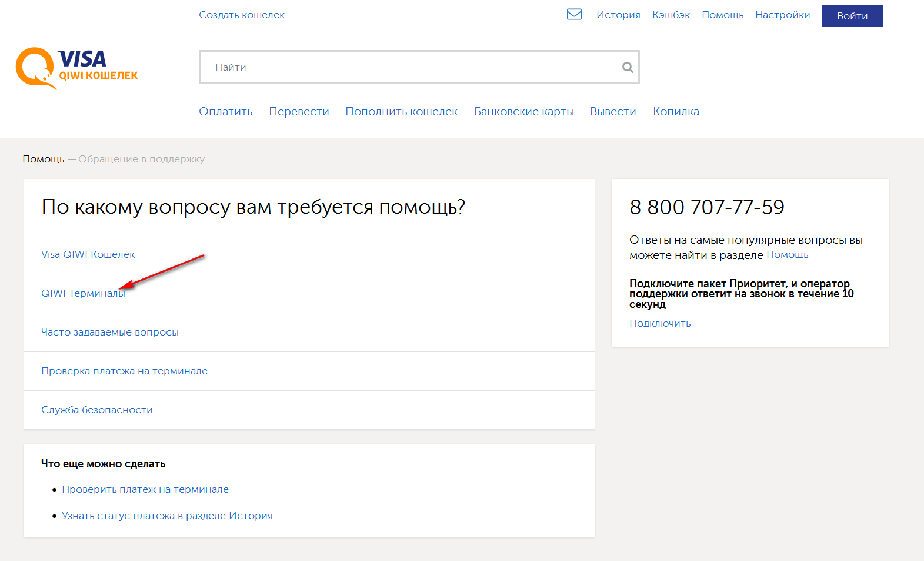Viewport: 924px width, 561px height.
Task: Open Копилка section
Action: (x=676, y=111)
